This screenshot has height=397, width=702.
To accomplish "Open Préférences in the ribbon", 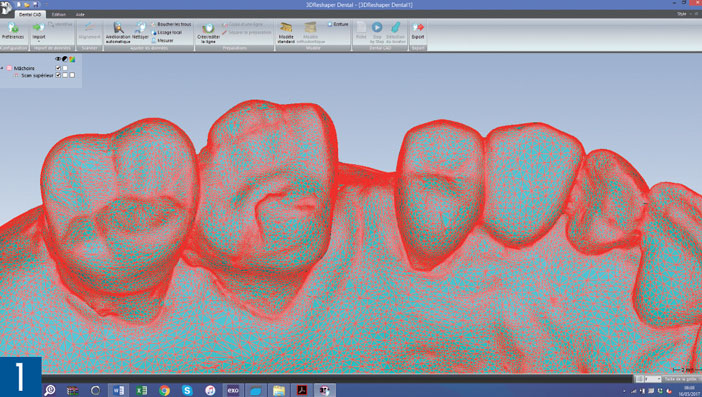I will click(13, 31).
